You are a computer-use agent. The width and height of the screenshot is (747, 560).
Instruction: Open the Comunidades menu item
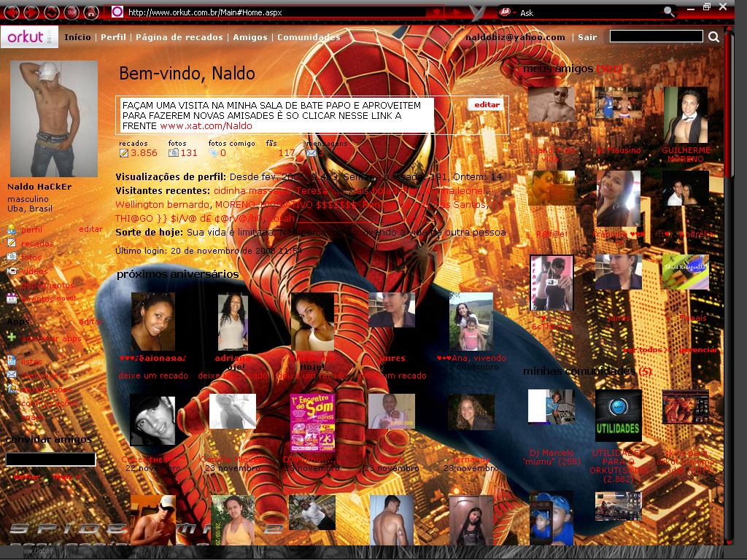coord(309,37)
